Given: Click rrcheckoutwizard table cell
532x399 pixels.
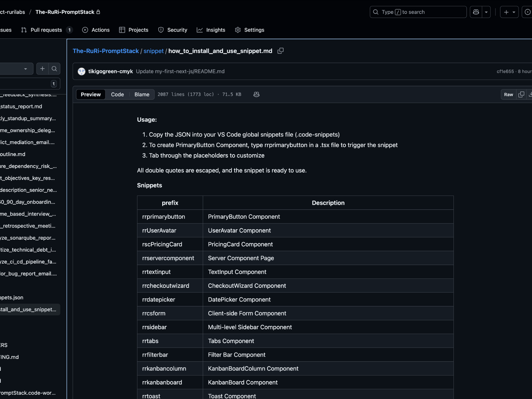Looking at the screenshot, I should (170, 286).
